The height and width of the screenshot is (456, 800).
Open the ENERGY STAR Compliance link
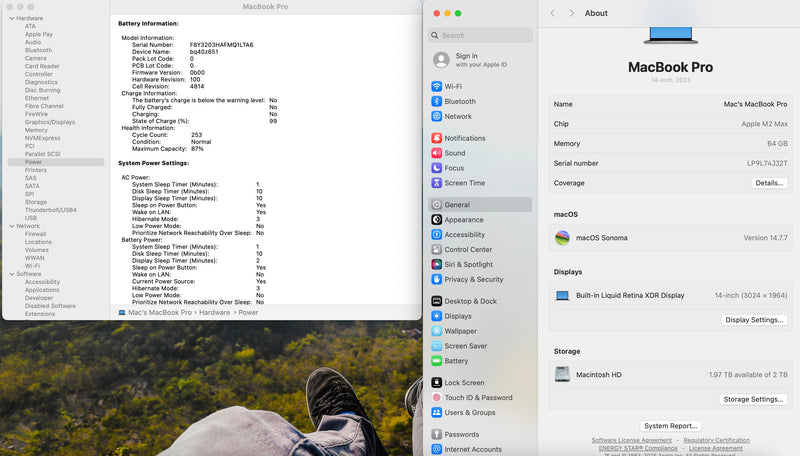tap(638, 448)
